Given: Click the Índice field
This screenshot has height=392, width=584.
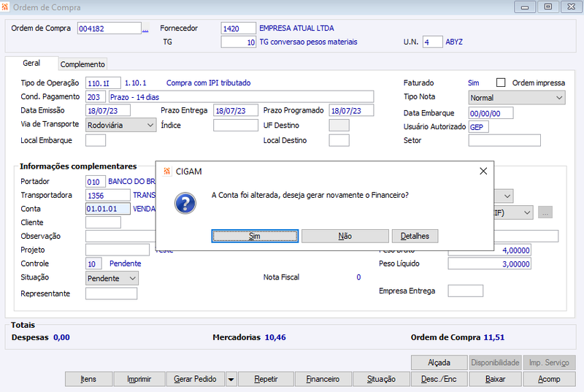Looking at the screenshot, I should coord(236,125).
